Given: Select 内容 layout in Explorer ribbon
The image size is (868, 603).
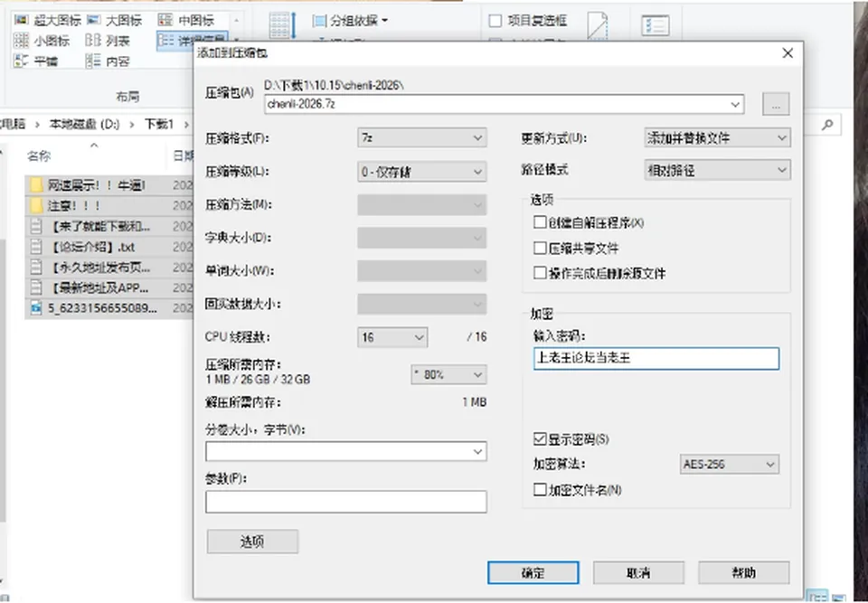Looking at the screenshot, I should pos(108,61).
